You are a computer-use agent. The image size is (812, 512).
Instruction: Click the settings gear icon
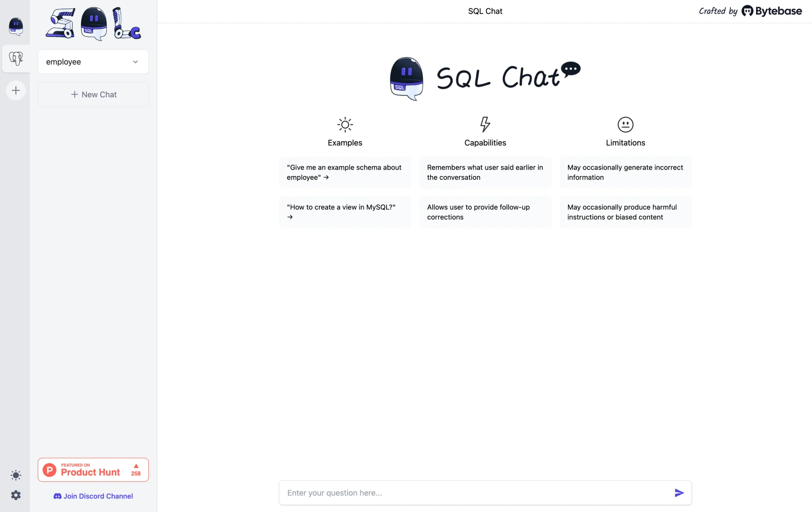click(x=15, y=494)
